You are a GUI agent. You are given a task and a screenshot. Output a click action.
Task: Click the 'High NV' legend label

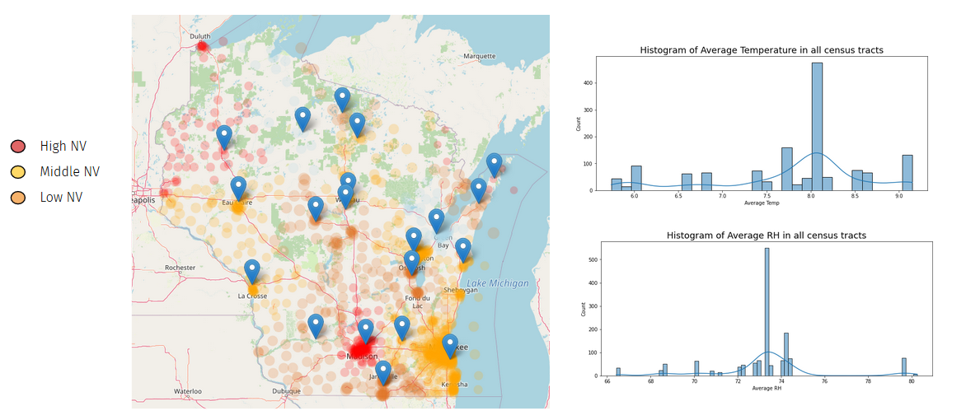pyautogui.click(x=63, y=147)
